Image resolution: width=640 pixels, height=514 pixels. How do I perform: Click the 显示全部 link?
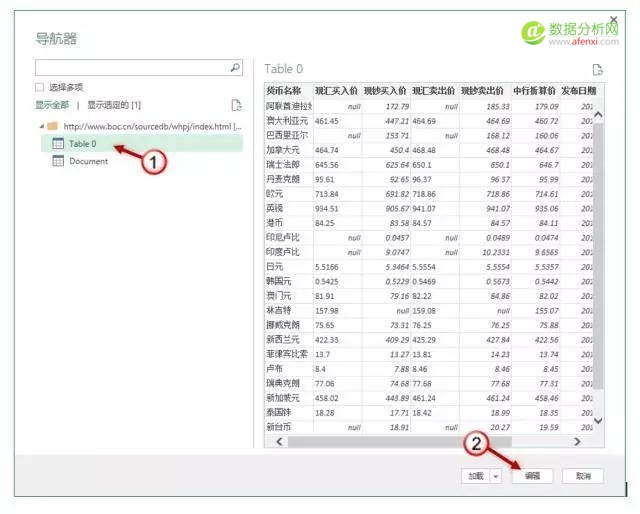[52, 105]
